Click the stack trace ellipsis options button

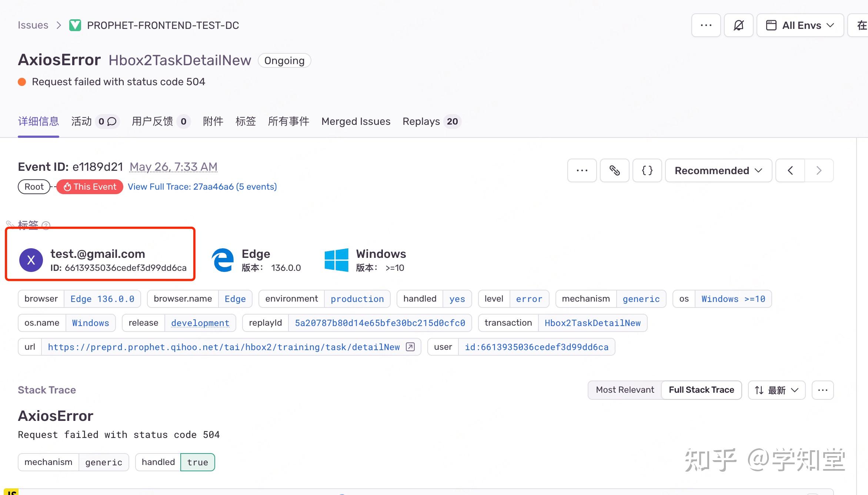(822, 390)
